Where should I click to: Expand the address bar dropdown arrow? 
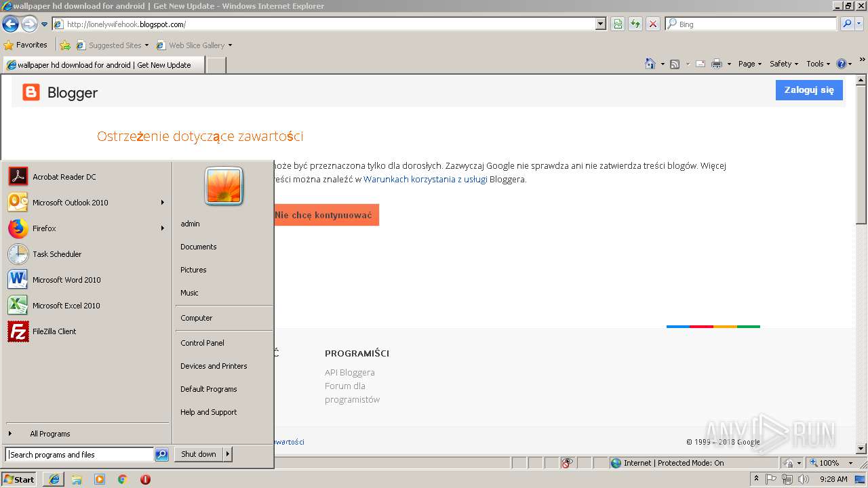pyautogui.click(x=600, y=24)
